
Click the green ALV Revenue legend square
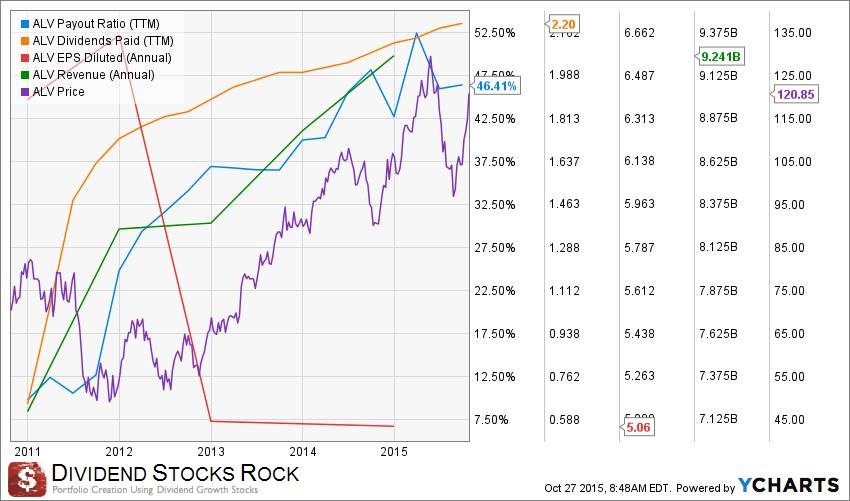25,75
